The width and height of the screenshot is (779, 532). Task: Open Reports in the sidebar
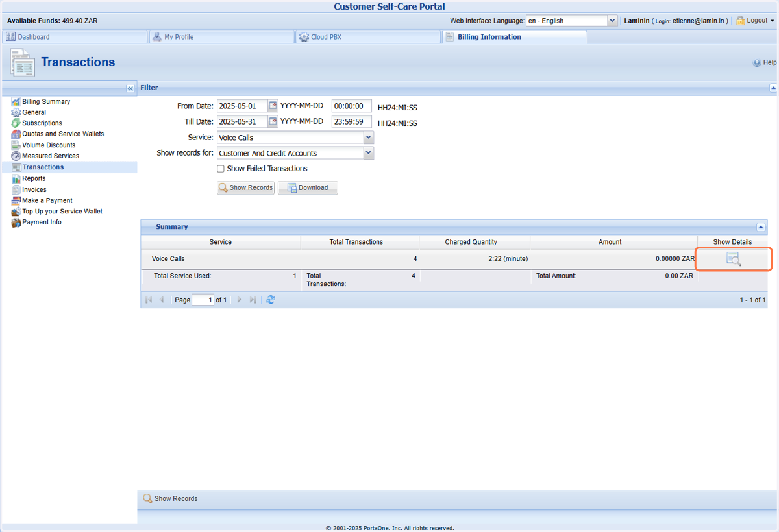tap(34, 178)
